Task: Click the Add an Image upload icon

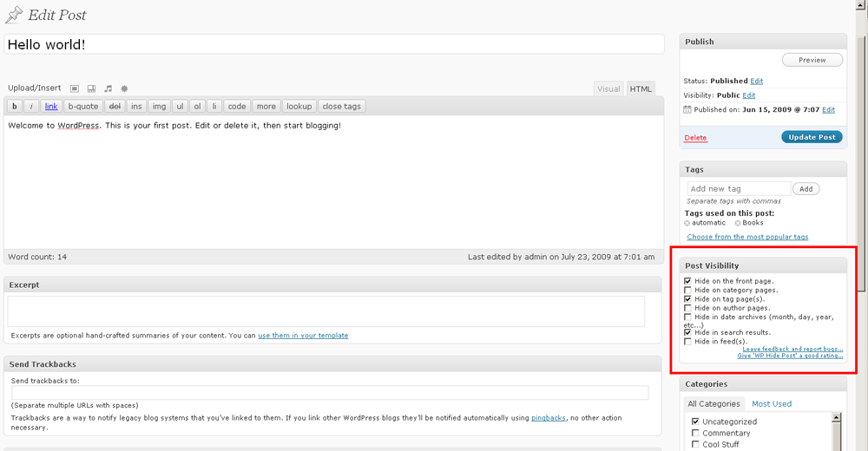Action: click(75, 88)
